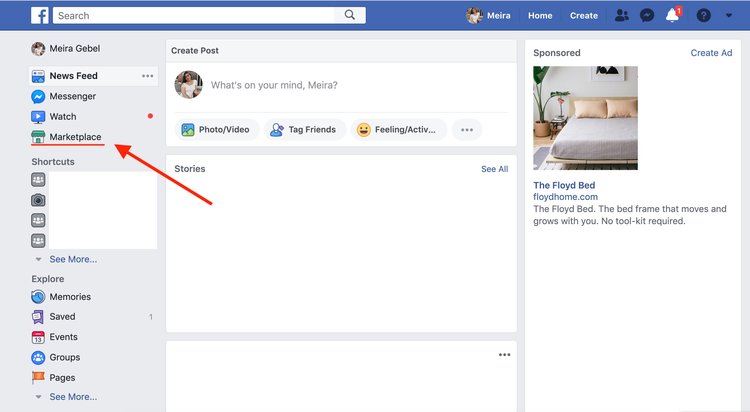Click the Feeling/Activity button
This screenshot has width=750, height=412.
click(x=398, y=130)
